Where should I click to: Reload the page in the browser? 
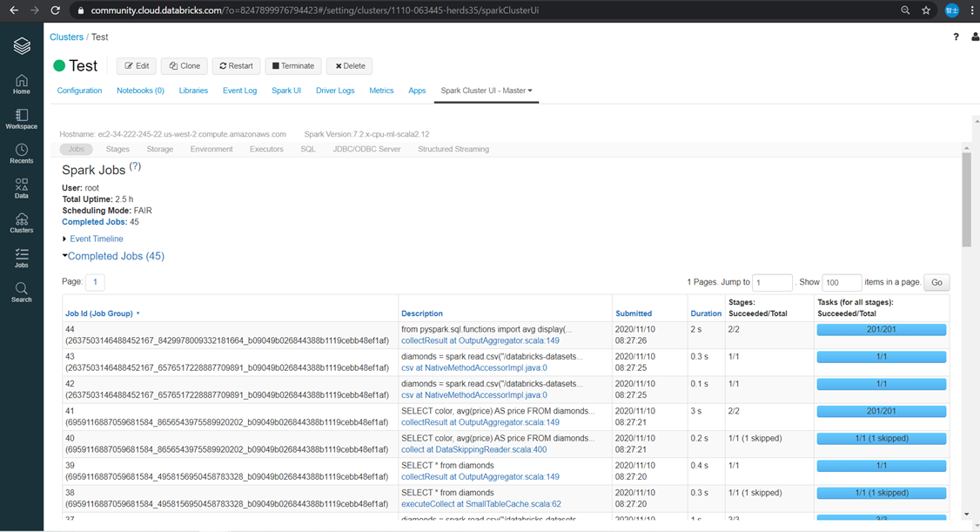[x=55, y=10]
